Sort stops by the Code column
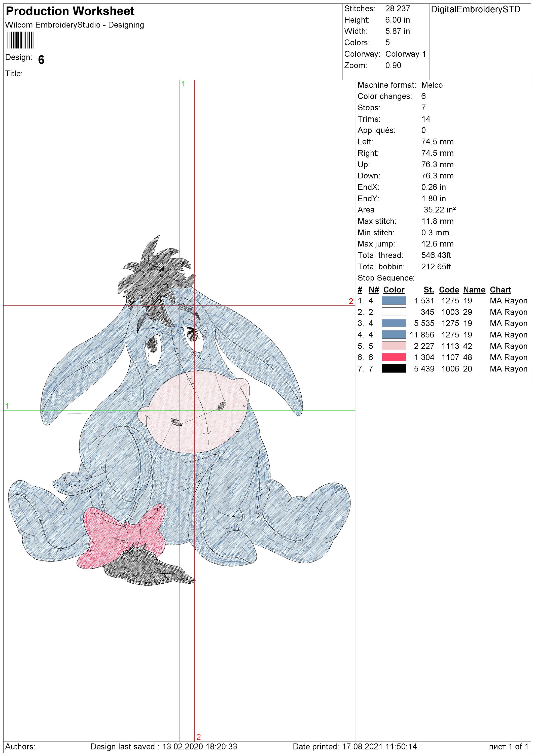The height and width of the screenshot is (756, 534). [x=449, y=290]
